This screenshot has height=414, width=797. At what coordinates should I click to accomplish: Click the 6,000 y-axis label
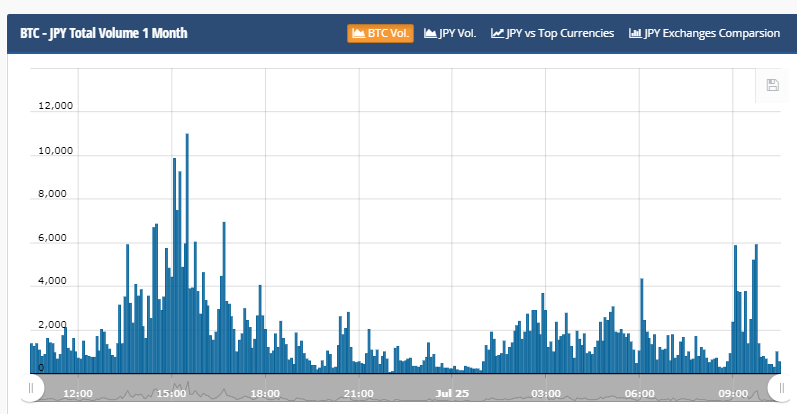click(x=52, y=238)
